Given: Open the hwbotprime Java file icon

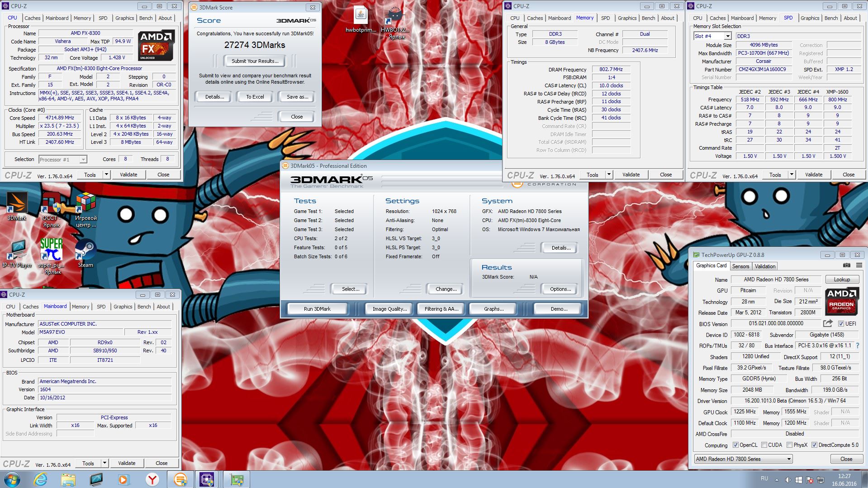Looking at the screenshot, I should click(360, 19).
